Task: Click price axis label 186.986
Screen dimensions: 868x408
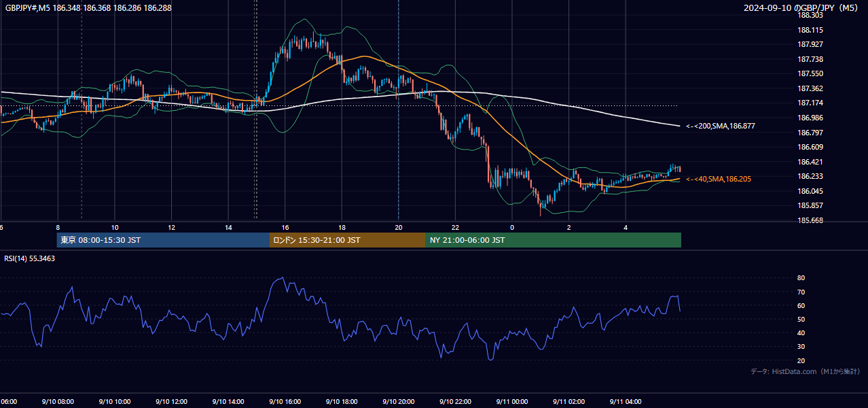Action: tap(810, 118)
